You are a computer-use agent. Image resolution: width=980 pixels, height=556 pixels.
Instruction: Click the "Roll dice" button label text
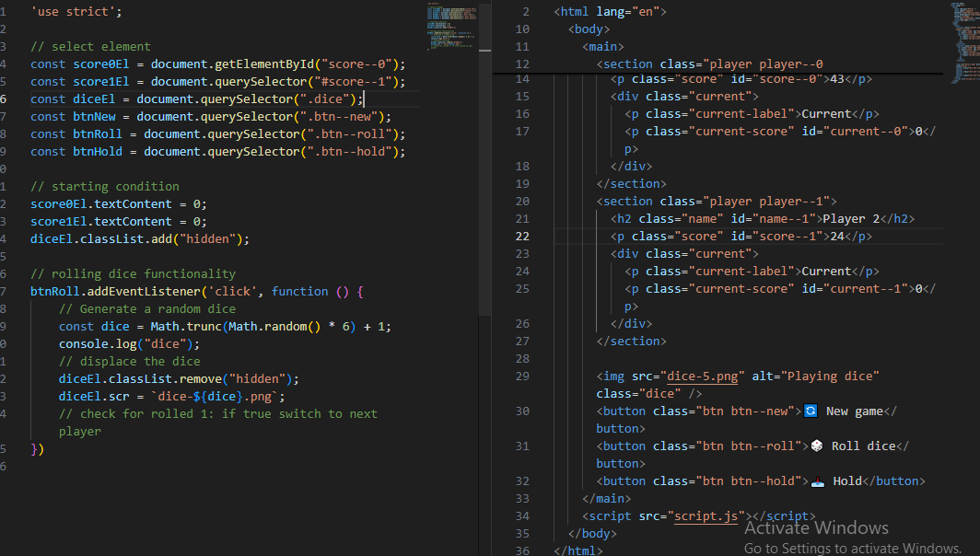tap(864, 446)
